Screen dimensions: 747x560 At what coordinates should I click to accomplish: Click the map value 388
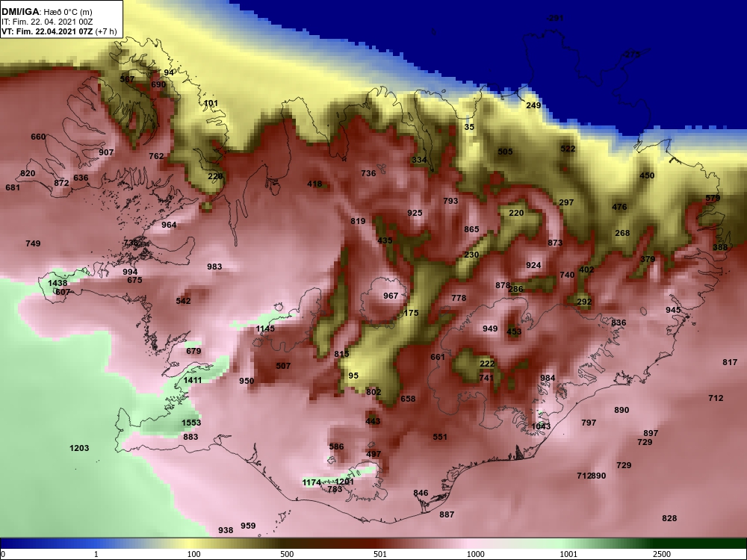(x=720, y=248)
